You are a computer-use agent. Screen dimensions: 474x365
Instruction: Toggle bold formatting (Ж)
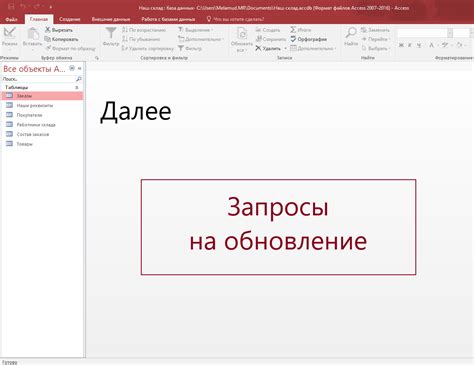click(401, 45)
